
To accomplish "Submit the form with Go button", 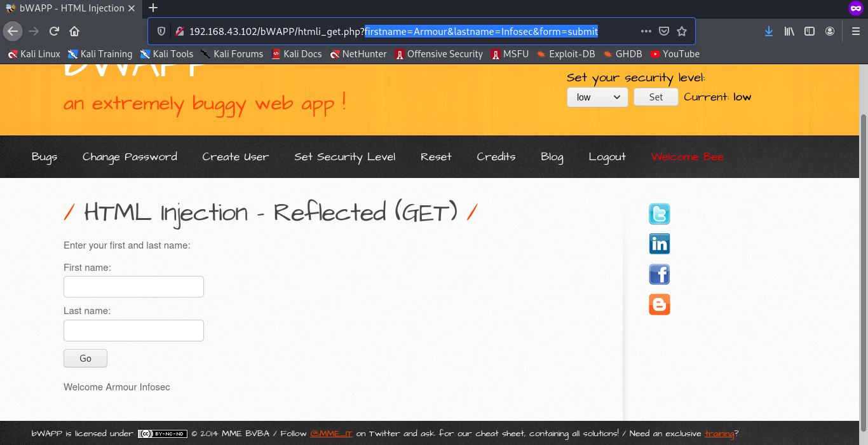I will (85, 359).
